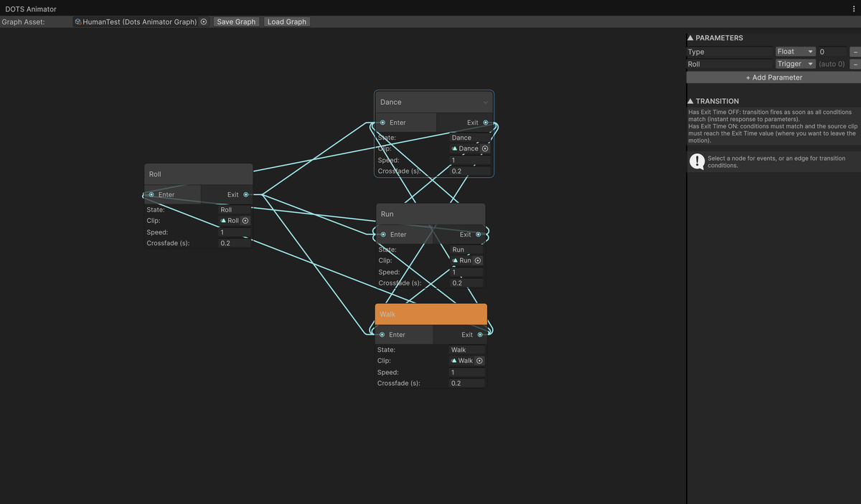Click the "(auto 0)" text for Roll
The width and height of the screenshot is (861, 504).
point(832,65)
